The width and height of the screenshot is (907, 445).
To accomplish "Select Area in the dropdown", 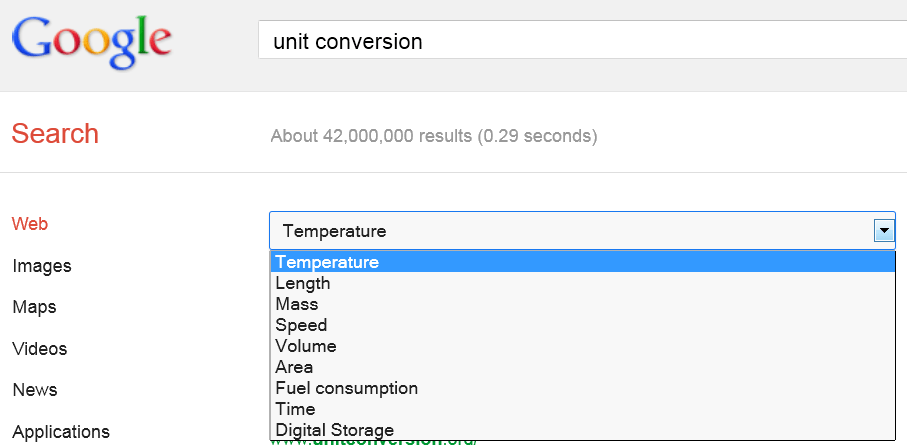I will pos(294,367).
